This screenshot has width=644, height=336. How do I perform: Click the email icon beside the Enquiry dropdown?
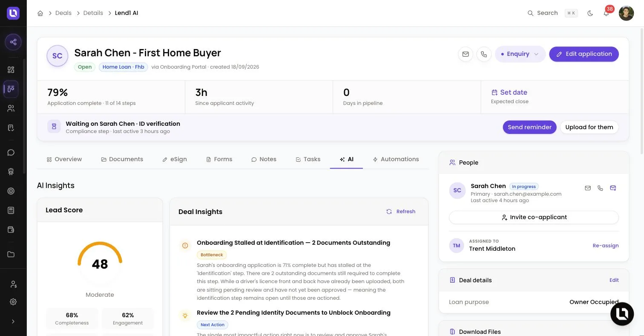466,54
